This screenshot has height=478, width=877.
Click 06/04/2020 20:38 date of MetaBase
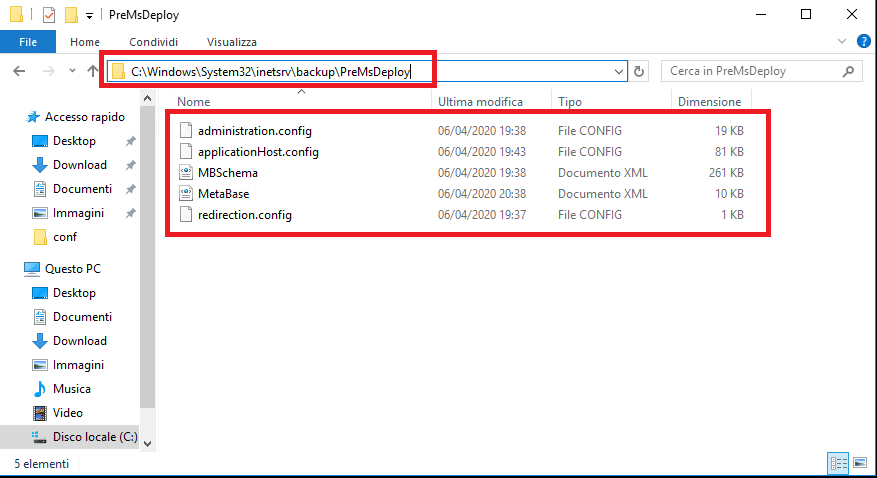(x=482, y=194)
